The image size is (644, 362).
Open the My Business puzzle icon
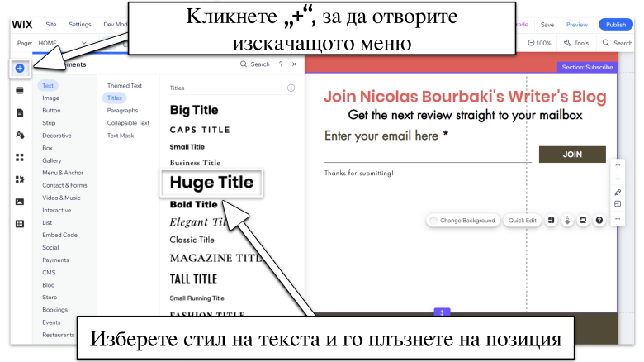pos(20,179)
